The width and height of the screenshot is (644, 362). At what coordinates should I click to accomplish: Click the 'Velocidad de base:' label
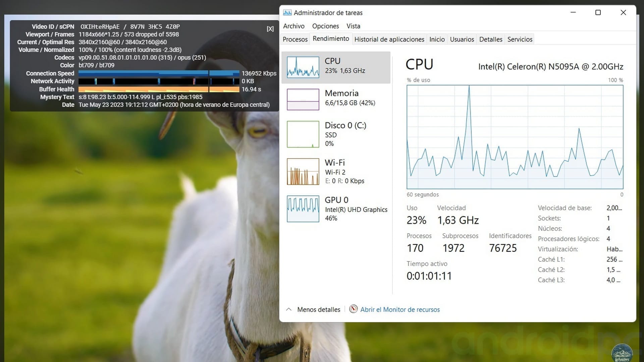[x=565, y=208]
